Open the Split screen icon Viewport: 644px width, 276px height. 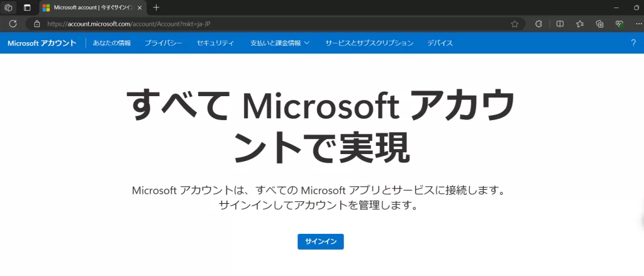tap(560, 24)
